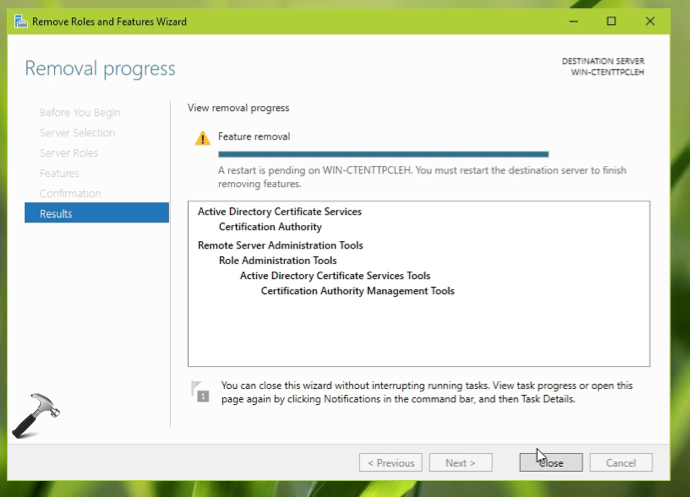Image resolution: width=690 pixels, height=497 pixels.
Task: Select the Certification Authority row
Action: pos(270,227)
